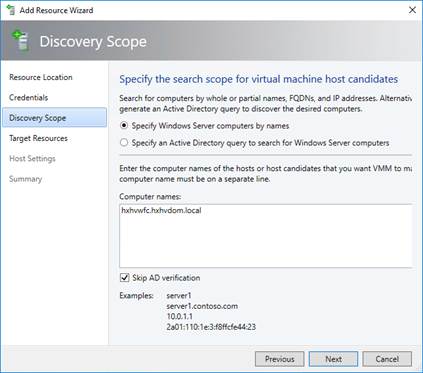The height and width of the screenshot is (373, 423).
Task: Open the Target Resources step
Action: click(x=38, y=138)
